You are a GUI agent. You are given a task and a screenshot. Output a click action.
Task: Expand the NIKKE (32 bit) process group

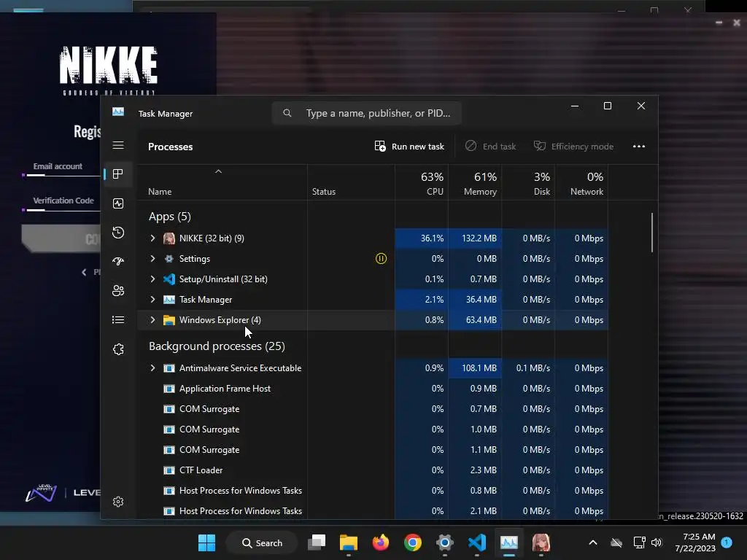click(152, 238)
